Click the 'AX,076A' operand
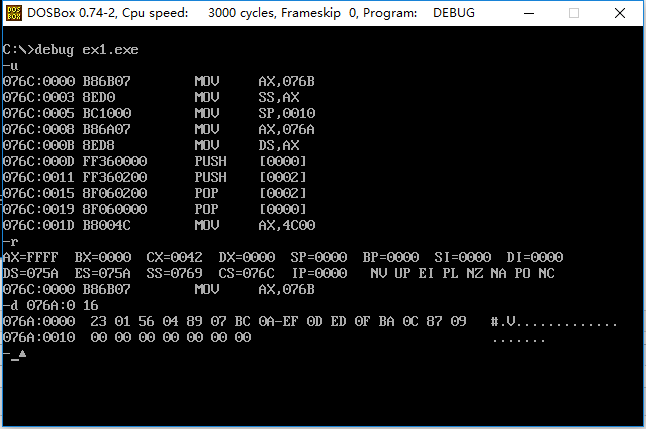 tap(286, 130)
